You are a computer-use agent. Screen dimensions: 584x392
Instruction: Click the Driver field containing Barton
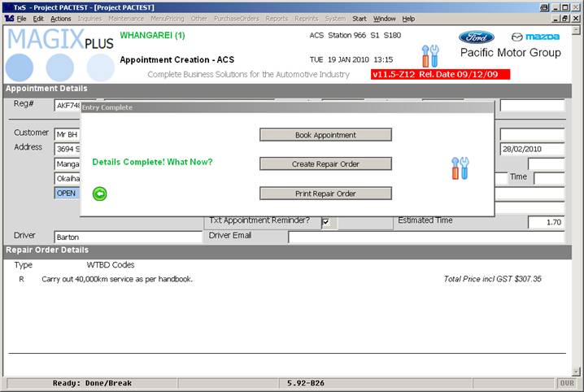127,237
